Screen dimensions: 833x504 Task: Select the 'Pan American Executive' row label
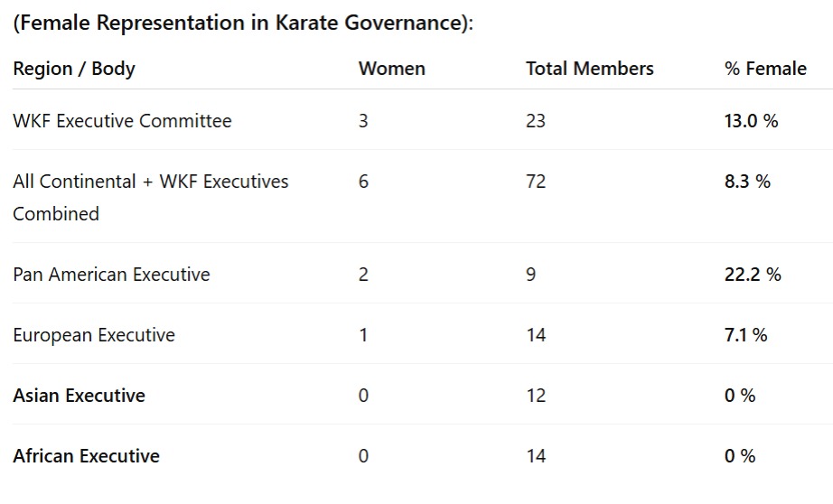click(x=111, y=275)
